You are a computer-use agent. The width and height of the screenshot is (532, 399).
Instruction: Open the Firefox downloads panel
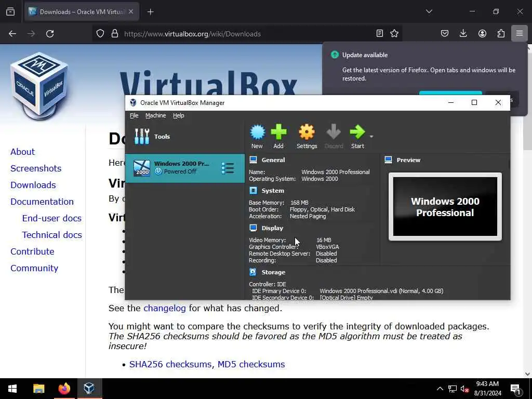tap(463, 33)
